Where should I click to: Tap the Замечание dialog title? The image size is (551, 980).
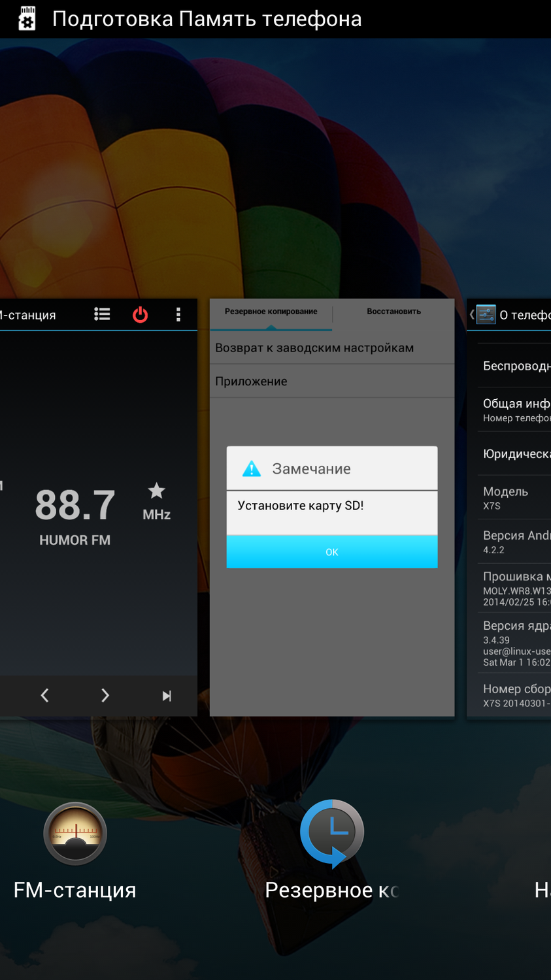click(311, 468)
